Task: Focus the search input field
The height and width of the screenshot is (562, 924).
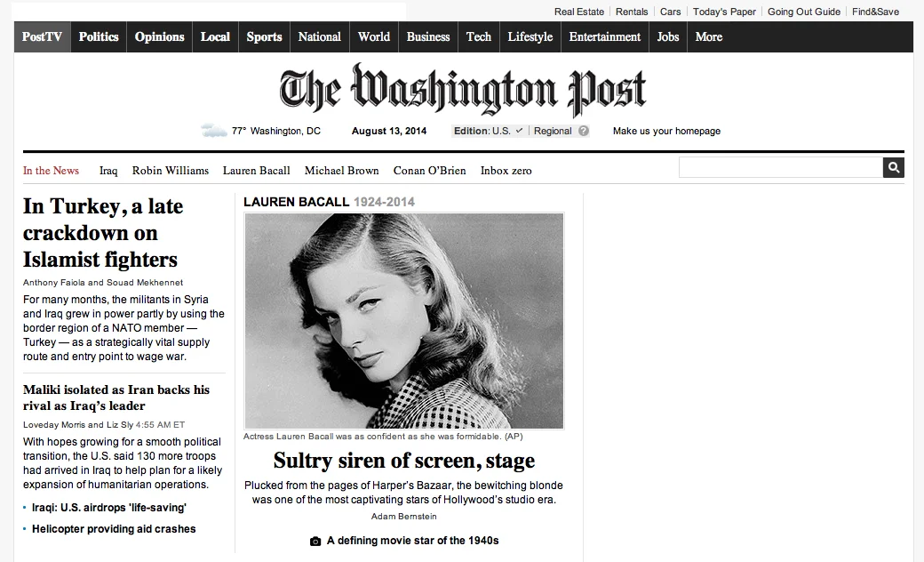Action: [780, 167]
